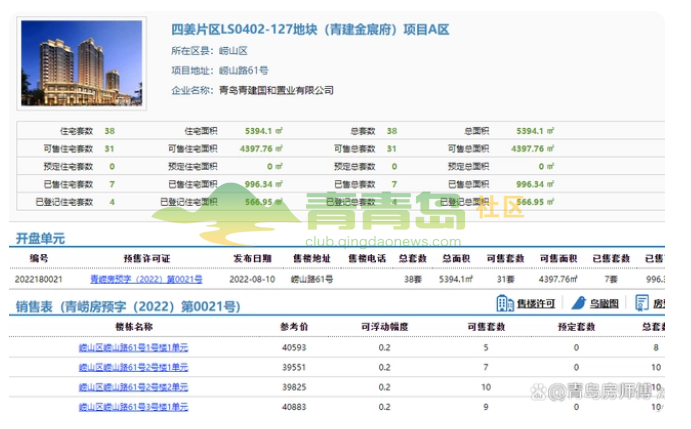Select reference price 39825

(294, 387)
